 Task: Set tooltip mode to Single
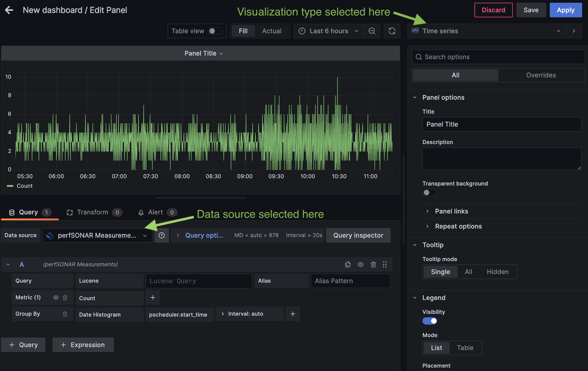[440, 272]
